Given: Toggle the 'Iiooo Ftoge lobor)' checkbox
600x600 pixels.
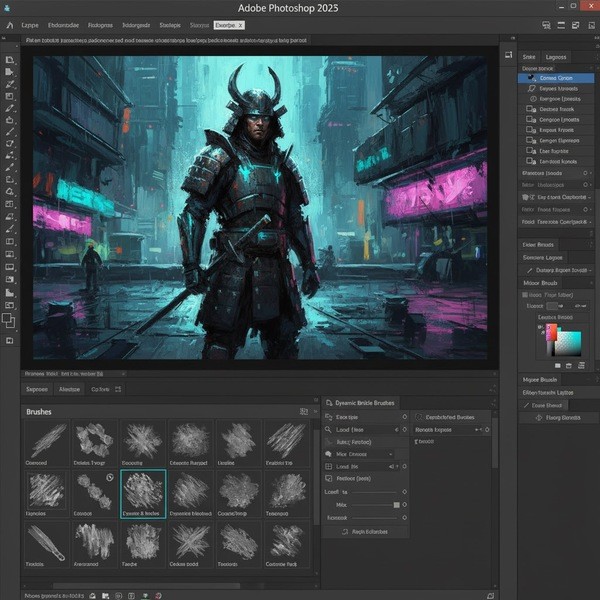Looking at the screenshot, I should [525, 295].
